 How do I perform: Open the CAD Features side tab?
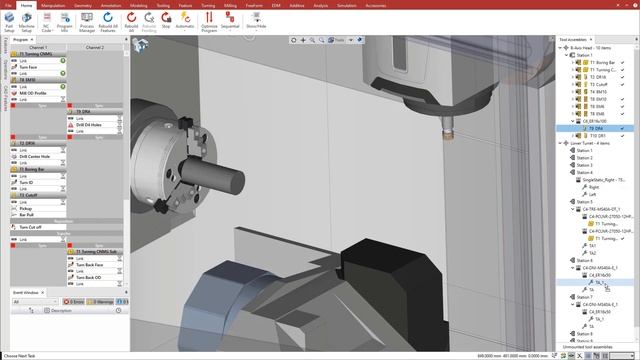(5, 98)
